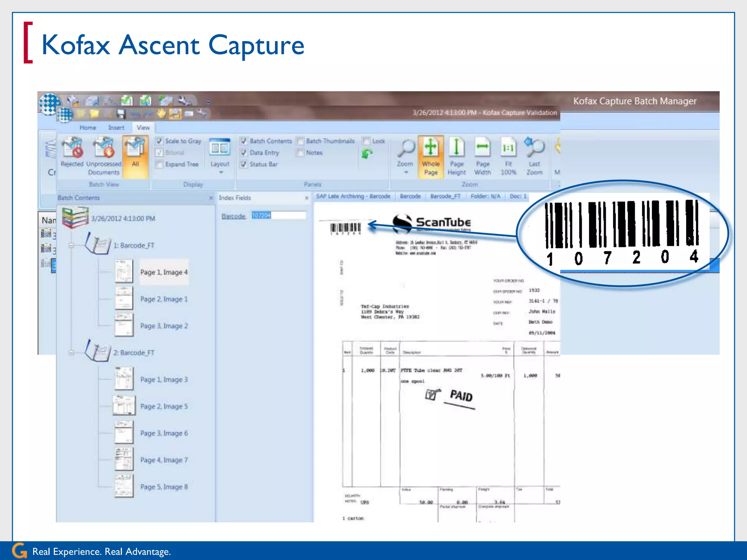Click the undo arrow in quick access toolbar

(x=135, y=115)
